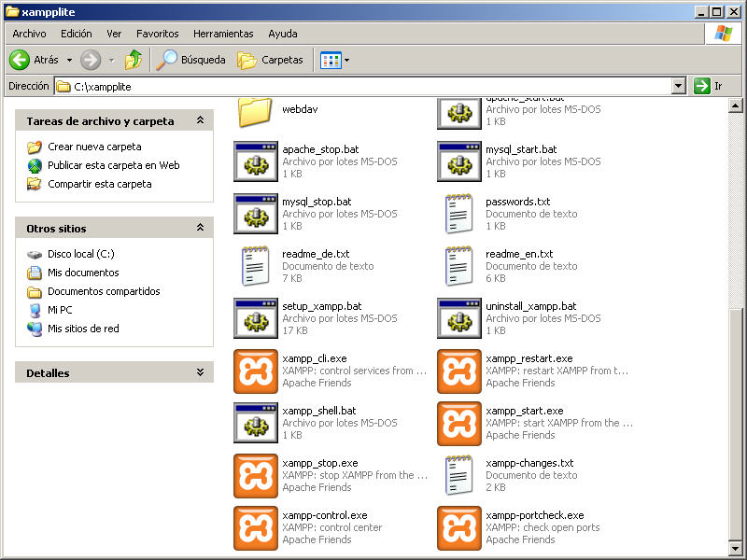Collapse the Tareas de archivo y carpeta panel
The width and height of the screenshot is (747, 560).
point(199,121)
